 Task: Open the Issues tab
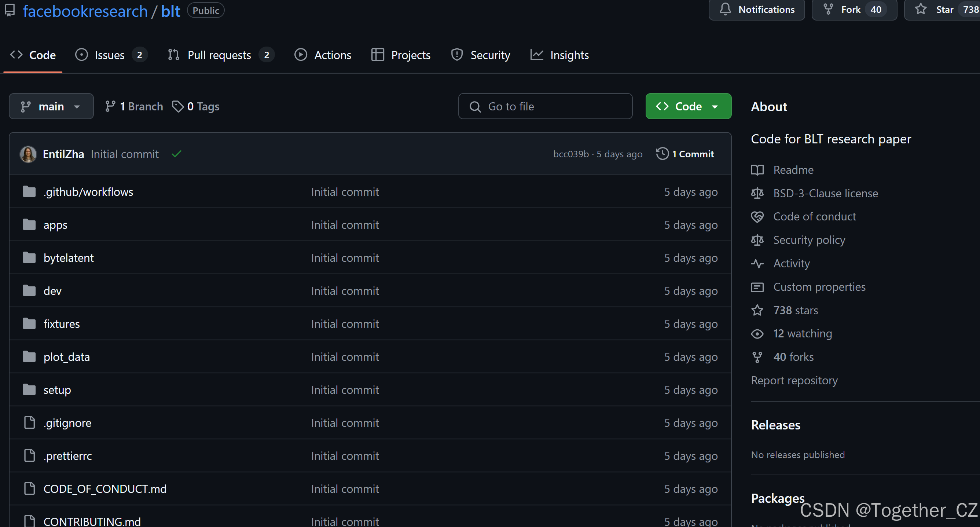pyautogui.click(x=110, y=55)
